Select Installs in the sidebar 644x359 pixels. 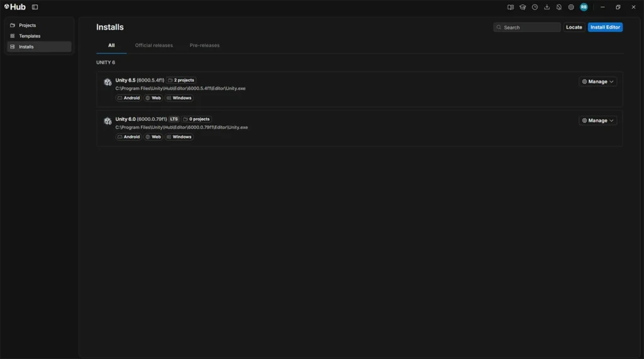pyautogui.click(x=40, y=47)
